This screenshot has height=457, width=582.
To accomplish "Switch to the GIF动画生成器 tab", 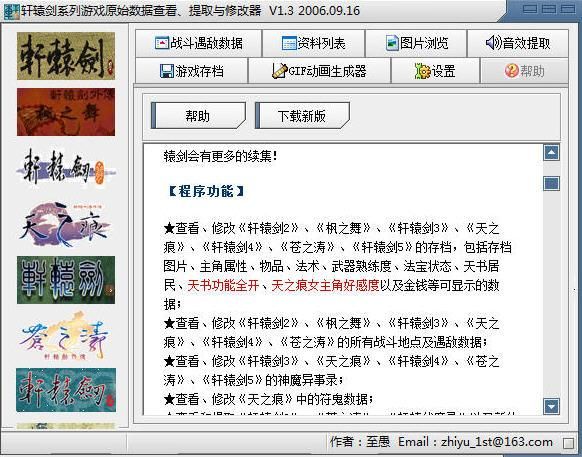I will click(319, 71).
